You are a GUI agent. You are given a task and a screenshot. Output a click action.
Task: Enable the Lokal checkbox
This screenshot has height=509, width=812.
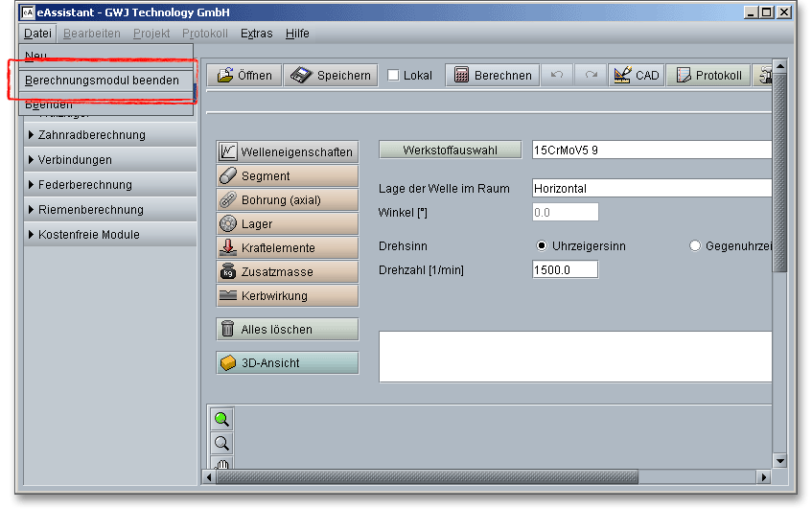point(394,76)
